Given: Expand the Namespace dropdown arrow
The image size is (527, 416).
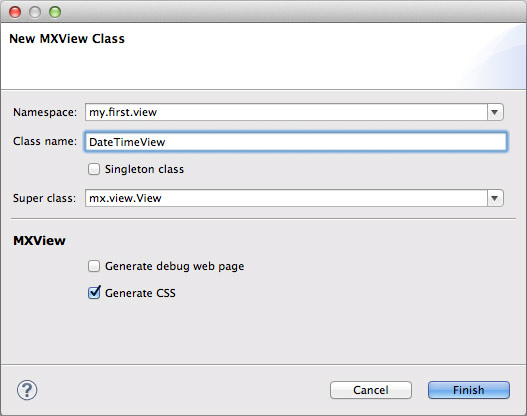Looking at the screenshot, I should click(x=495, y=112).
